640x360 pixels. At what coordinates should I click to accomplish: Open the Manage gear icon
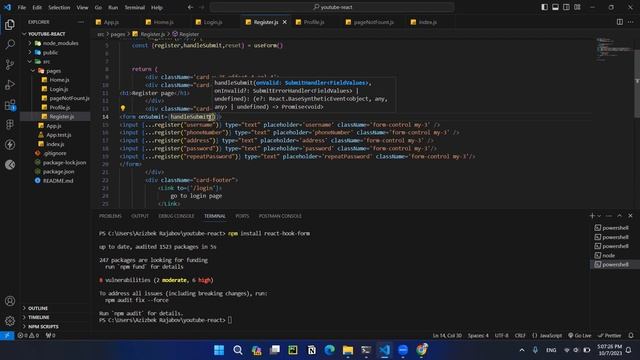[10, 321]
